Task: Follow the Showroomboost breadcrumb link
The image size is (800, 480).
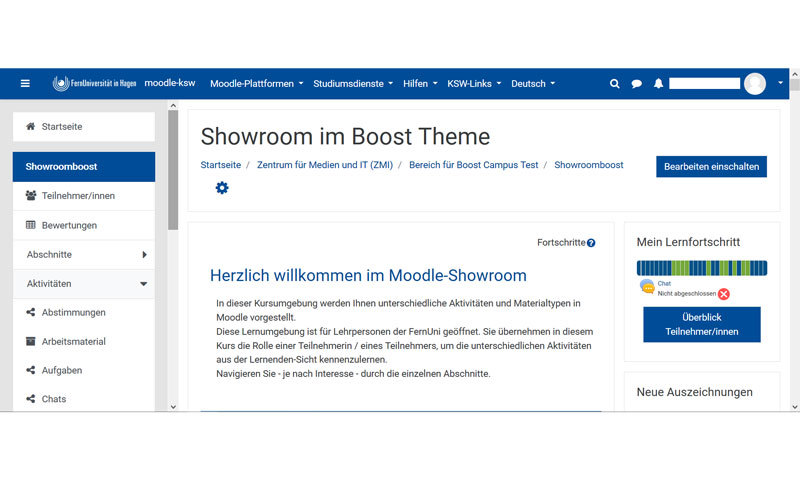Action: [589, 165]
